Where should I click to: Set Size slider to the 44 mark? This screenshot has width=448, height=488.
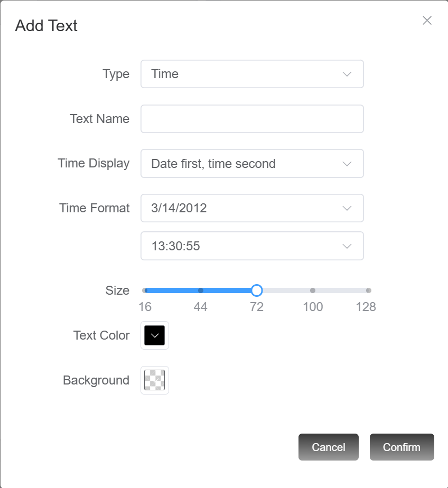pyautogui.click(x=201, y=290)
